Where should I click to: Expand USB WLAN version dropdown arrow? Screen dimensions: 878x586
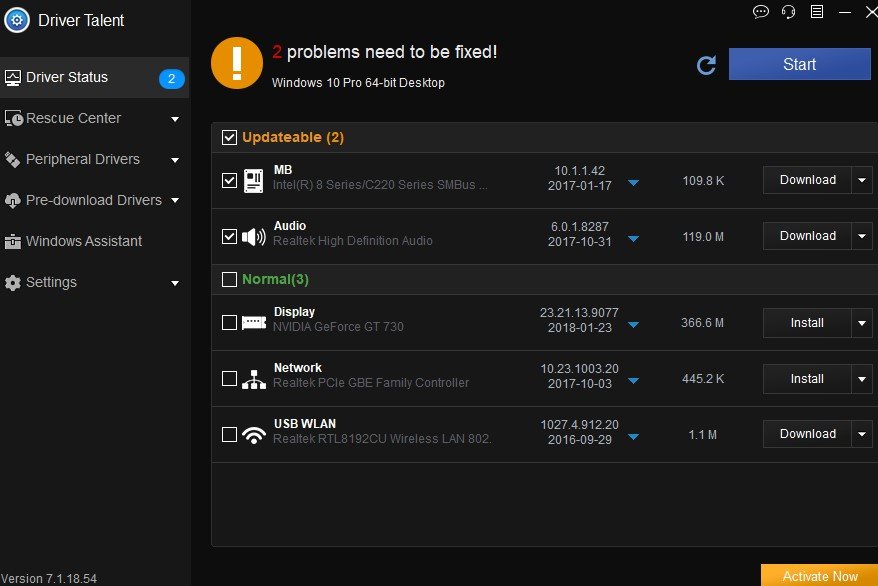click(x=633, y=437)
